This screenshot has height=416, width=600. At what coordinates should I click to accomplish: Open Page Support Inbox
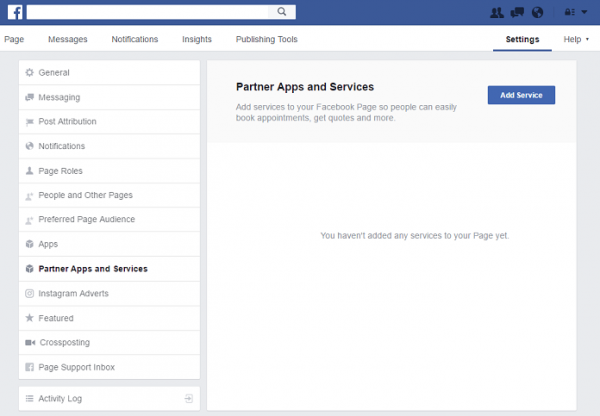coord(109,367)
